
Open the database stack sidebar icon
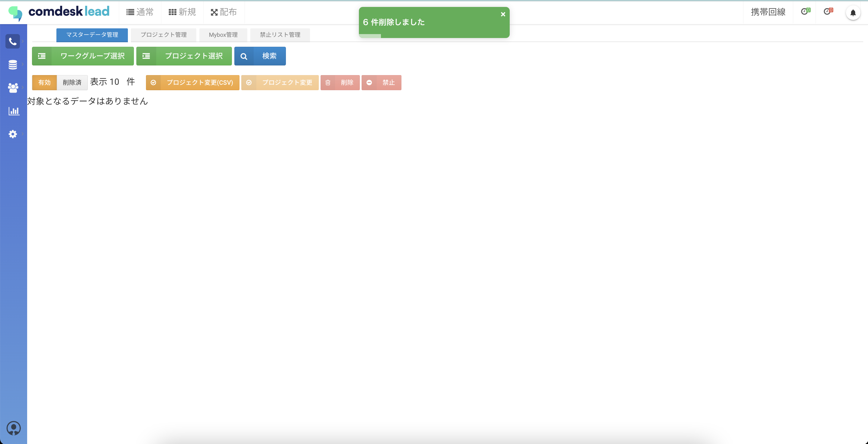pyautogui.click(x=13, y=65)
